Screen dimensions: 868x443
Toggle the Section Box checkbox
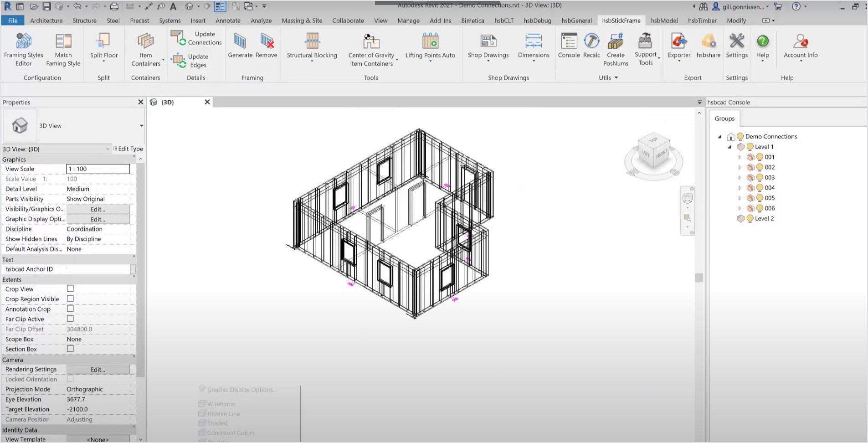click(70, 349)
